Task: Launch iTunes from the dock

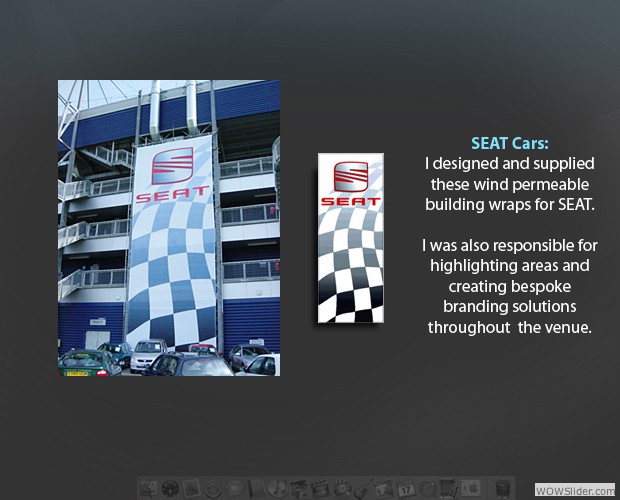Action: [x=278, y=489]
